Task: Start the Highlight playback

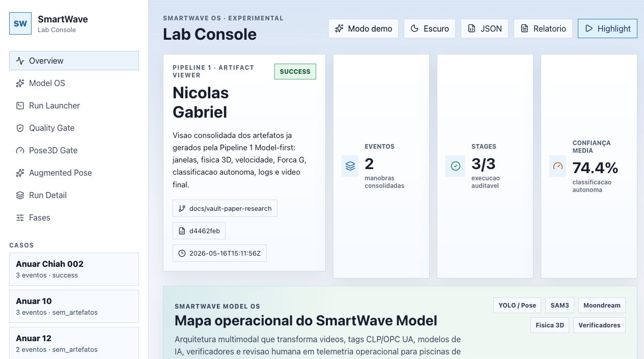Action: (x=607, y=29)
